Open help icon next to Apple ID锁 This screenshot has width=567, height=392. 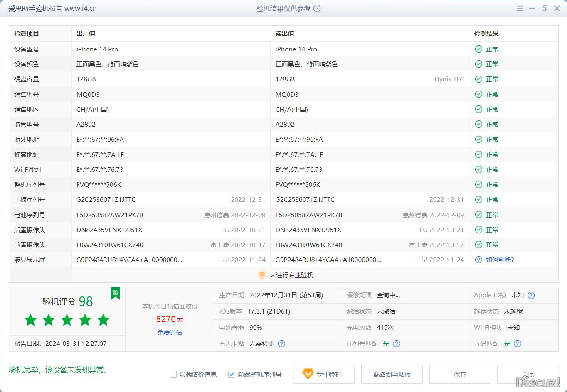(531, 295)
